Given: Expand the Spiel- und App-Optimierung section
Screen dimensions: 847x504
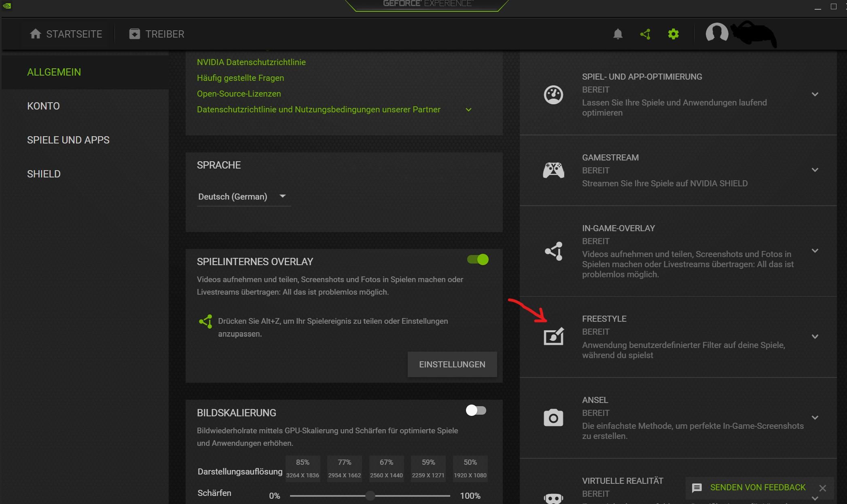Looking at the screenshot, I should click(815, 94).
